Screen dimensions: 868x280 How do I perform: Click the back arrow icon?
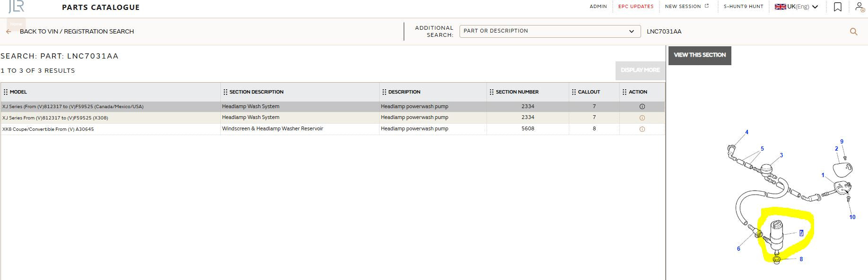click(x=9, y=32)
